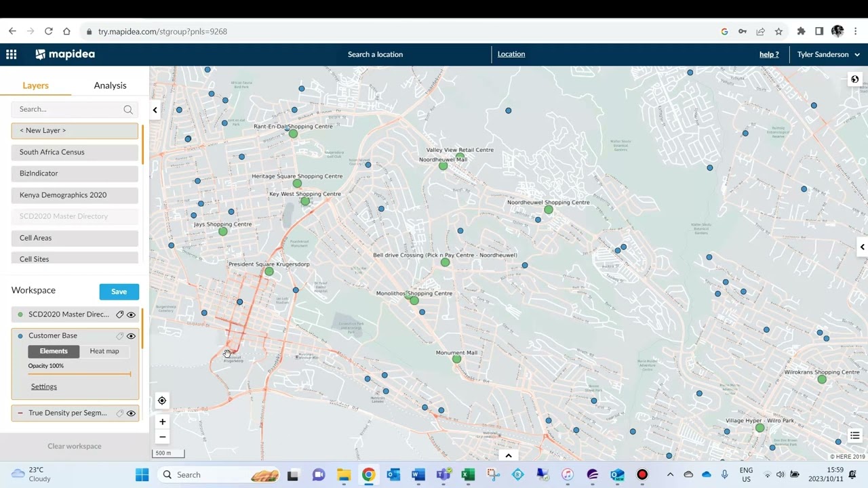This screenshot has height=488, width=868.
Task: Click Noordheuwel Shopping Centre marker
Action: 549,209
